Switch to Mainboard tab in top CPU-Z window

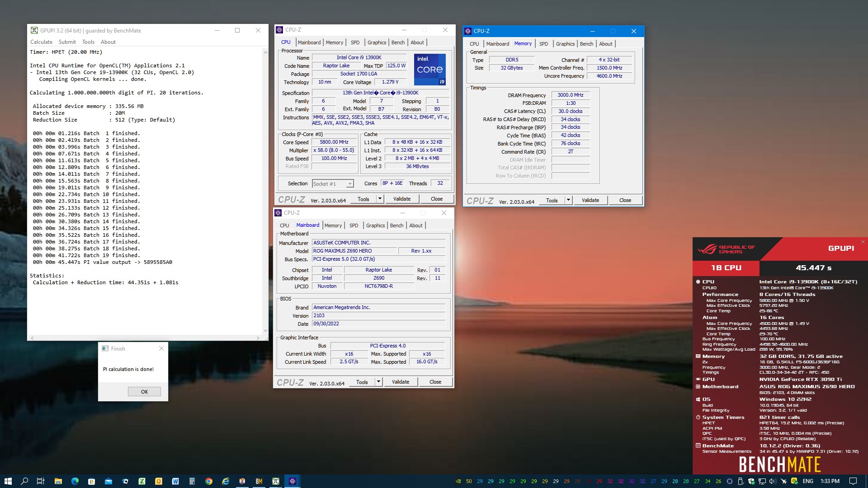point(309,42)
